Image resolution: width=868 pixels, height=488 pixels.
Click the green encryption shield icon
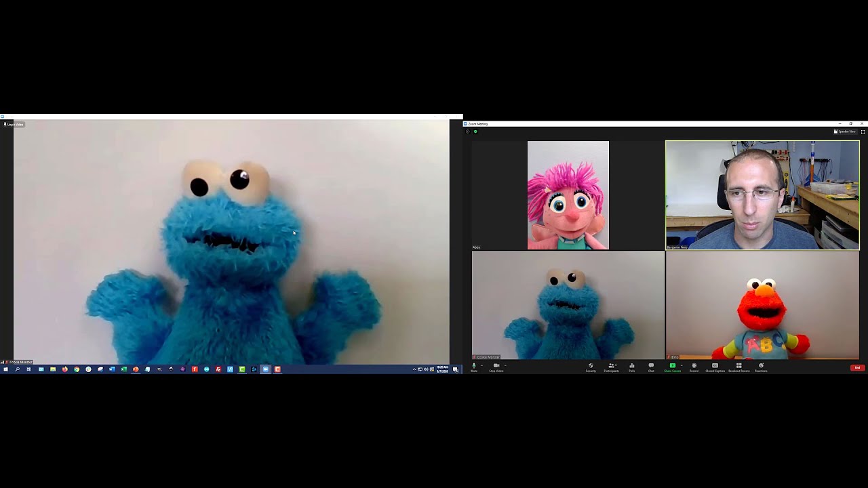tap(475, 131)
